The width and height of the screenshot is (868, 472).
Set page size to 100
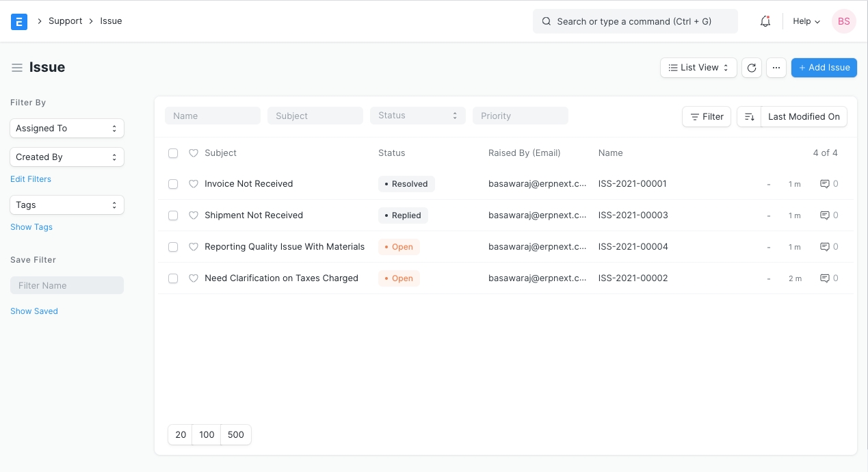tap(207, 435)
